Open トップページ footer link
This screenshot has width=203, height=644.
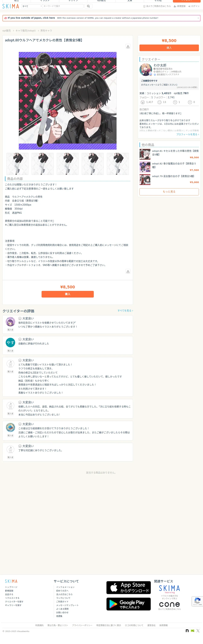[x=11, y=587]
